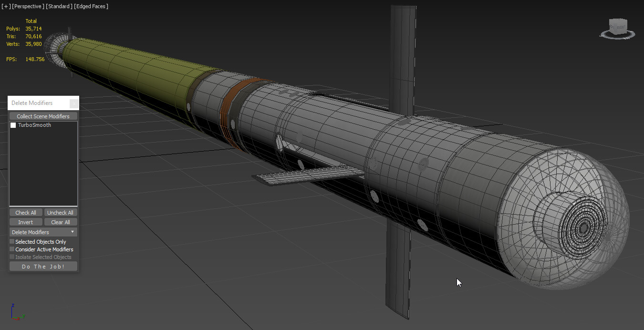Open the Perspective viewpoint label menu
The image size is (644, 330).
(27, 6)
